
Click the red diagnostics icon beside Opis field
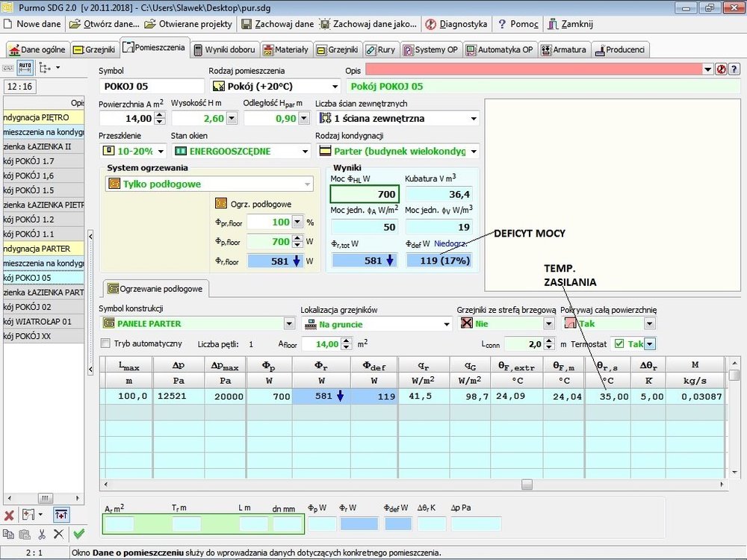[x=721, y=69]
